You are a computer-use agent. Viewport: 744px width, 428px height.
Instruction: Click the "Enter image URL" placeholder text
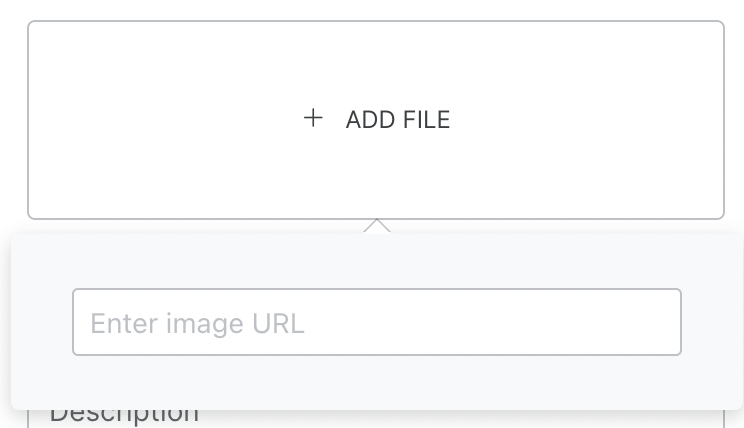(197, 323)
